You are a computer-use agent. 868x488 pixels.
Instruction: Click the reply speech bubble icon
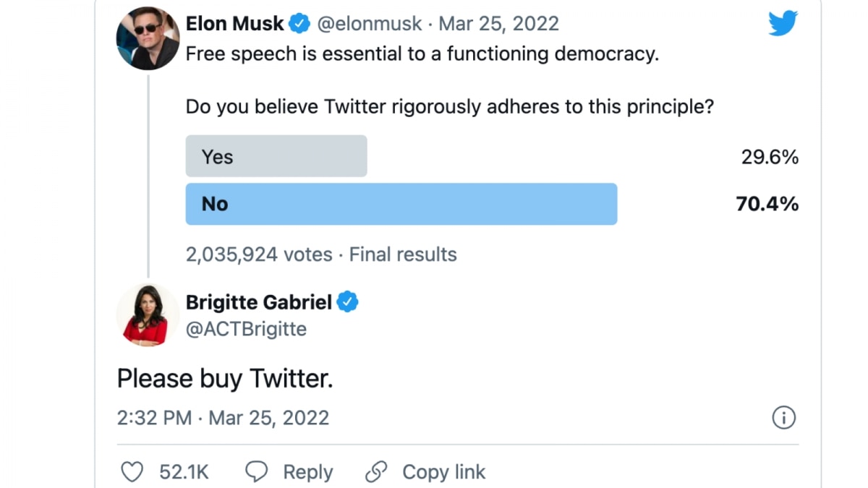pos(257,472)
